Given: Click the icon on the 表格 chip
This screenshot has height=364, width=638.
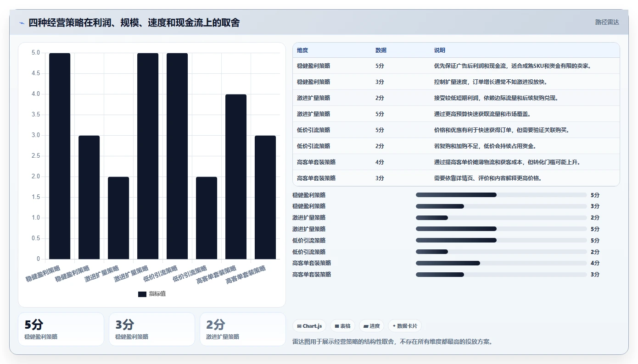Looking at the screenshot, I should click(x=337, y=326).
